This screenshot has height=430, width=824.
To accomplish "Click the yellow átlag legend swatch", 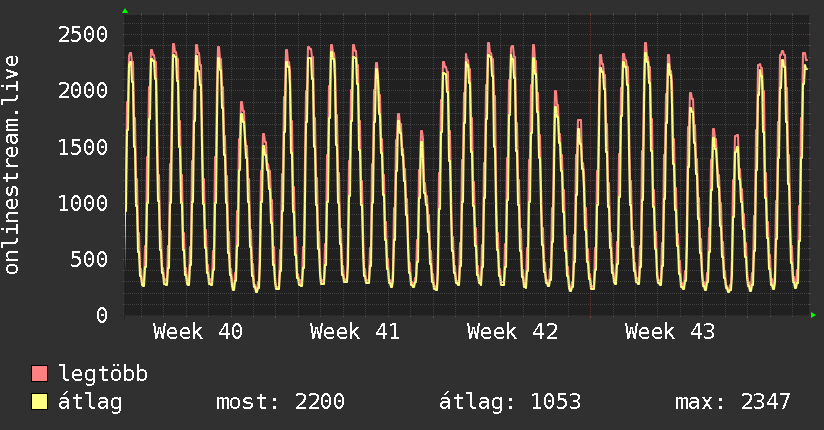I will click(x=39, y=401).
